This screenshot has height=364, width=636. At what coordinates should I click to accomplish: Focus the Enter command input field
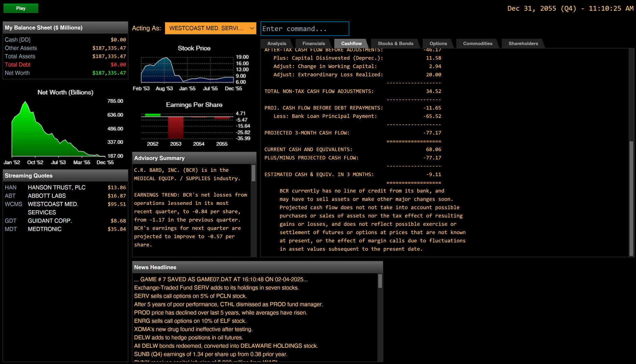click(305, 29)
